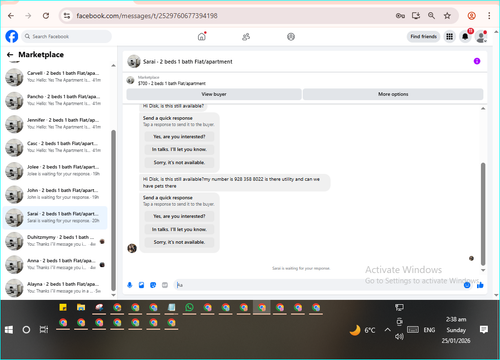Click the Marketplace back arrow

pos(10,55)
